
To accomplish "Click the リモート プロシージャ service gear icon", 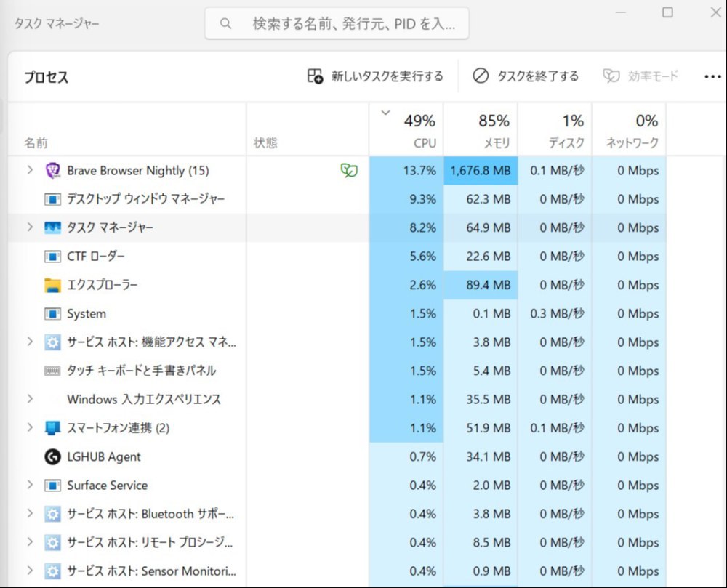I will [52, 543].
